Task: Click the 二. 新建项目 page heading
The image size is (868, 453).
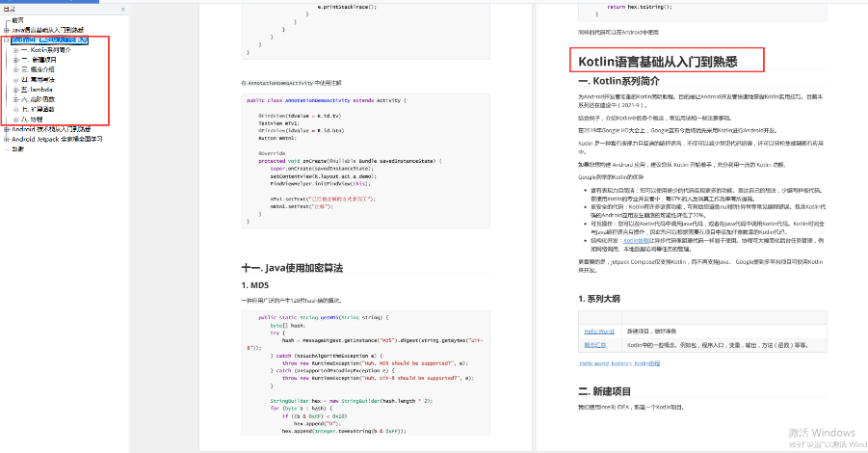Action: pyautogui.click(x=604, y=391)
